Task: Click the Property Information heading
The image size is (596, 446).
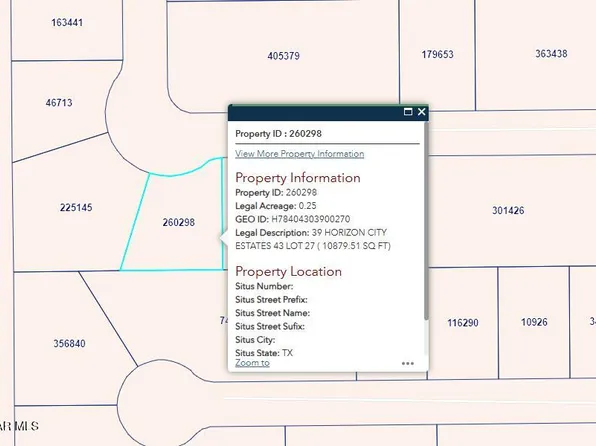Action: (x=298, y=178)
